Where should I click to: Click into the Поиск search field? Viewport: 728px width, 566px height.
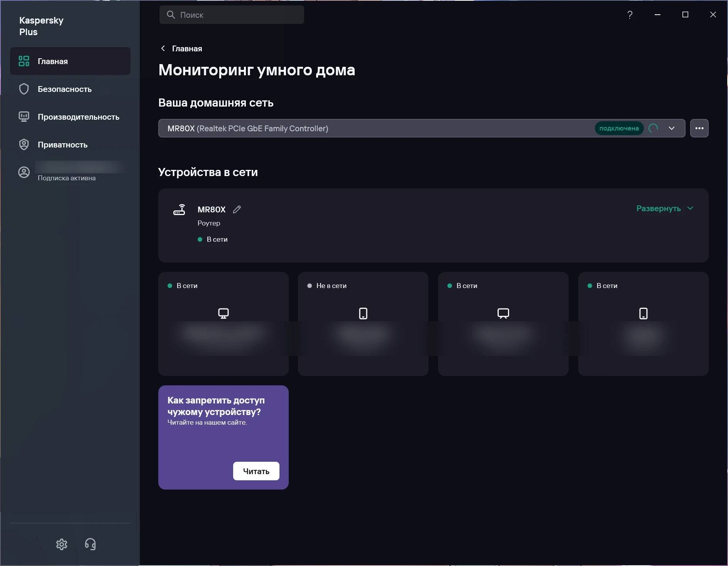pyautogui.click(x=232, y=15)
